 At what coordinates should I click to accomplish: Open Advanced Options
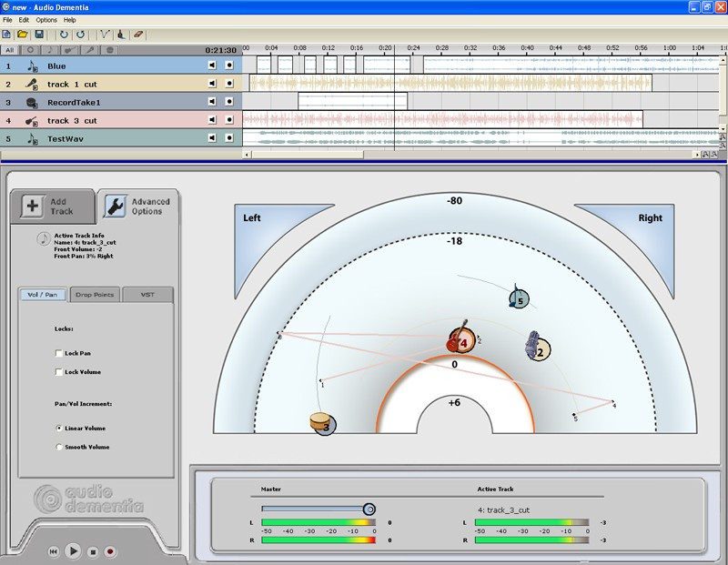(x=138, y=207)
